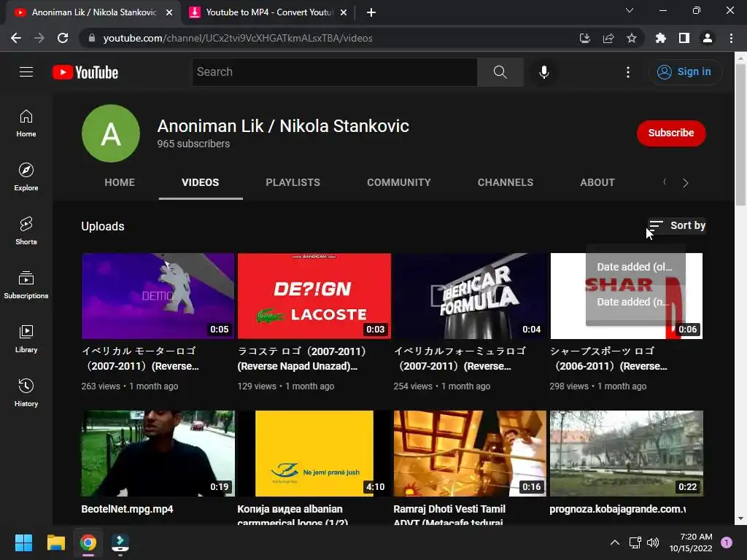Open BeotelNet.mpg.mp4 video thumbnail
The height and width of the screenshot is (560, 747).
[158, 454]
